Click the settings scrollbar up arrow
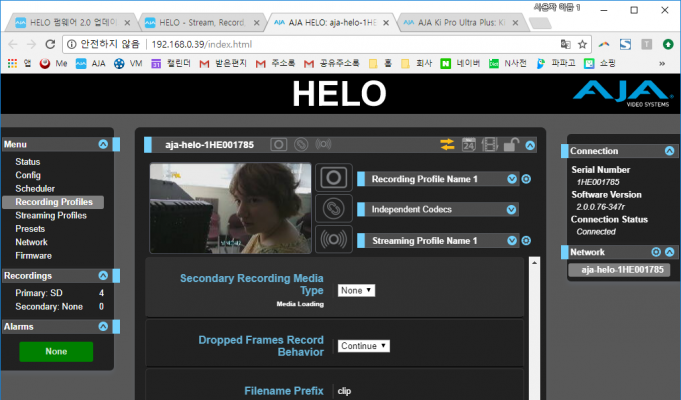Image resolution: width=681 pixels, height=400 pixels. tap(535, 263)
